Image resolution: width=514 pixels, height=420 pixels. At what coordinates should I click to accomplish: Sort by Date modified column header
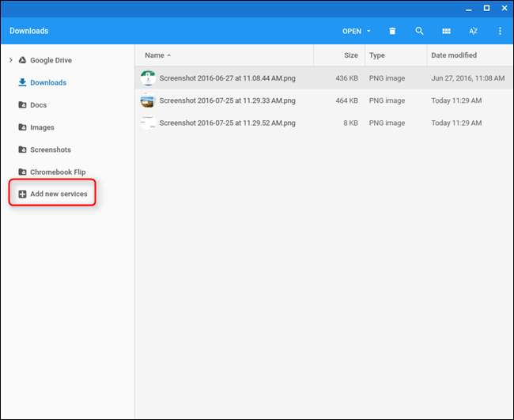point(453,55)
